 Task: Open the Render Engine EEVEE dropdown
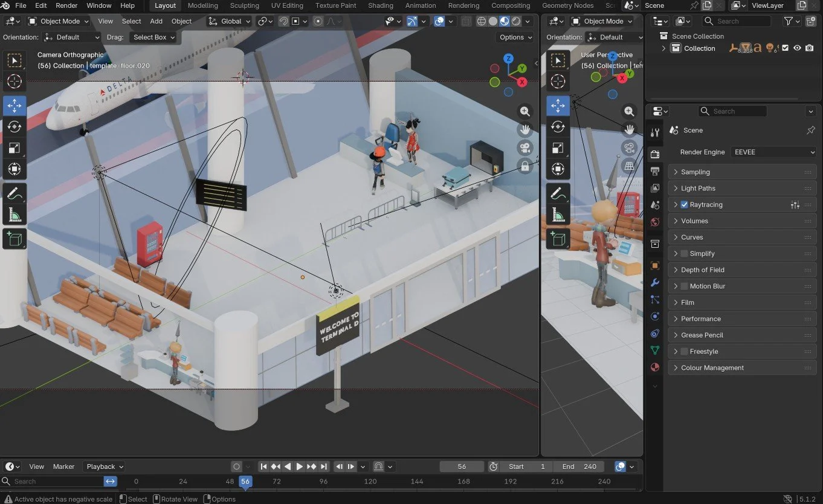(773, 152)
